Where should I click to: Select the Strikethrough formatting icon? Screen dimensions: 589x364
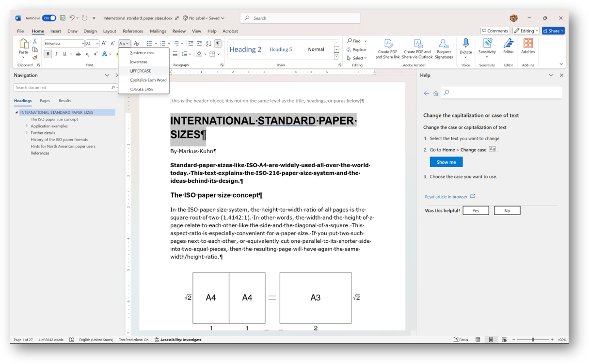(78, 54)
